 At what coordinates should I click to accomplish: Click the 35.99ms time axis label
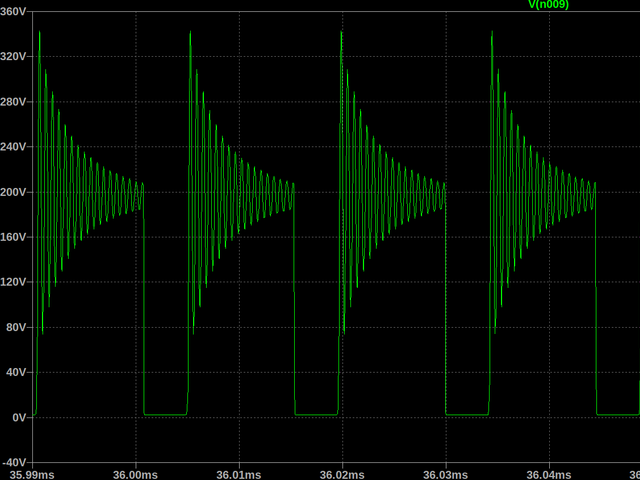point(33,473)
